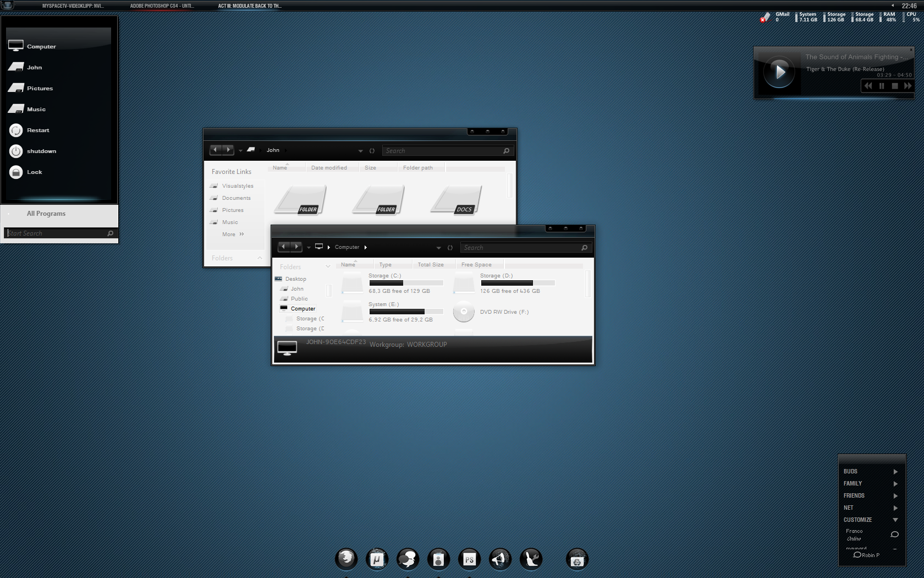This screenshot has height=578, width=924.
Task: Open the chat bubbles messenger icon
Action: click(408, 559)
